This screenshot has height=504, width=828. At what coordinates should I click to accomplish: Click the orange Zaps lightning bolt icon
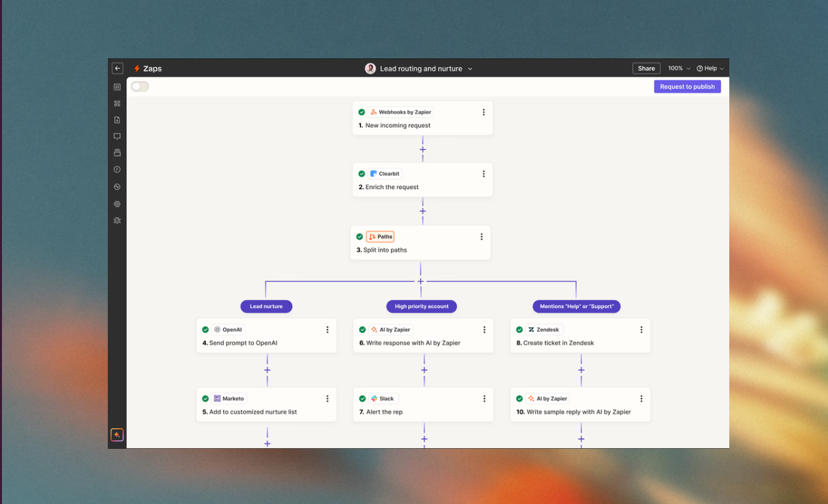[137, 68]
